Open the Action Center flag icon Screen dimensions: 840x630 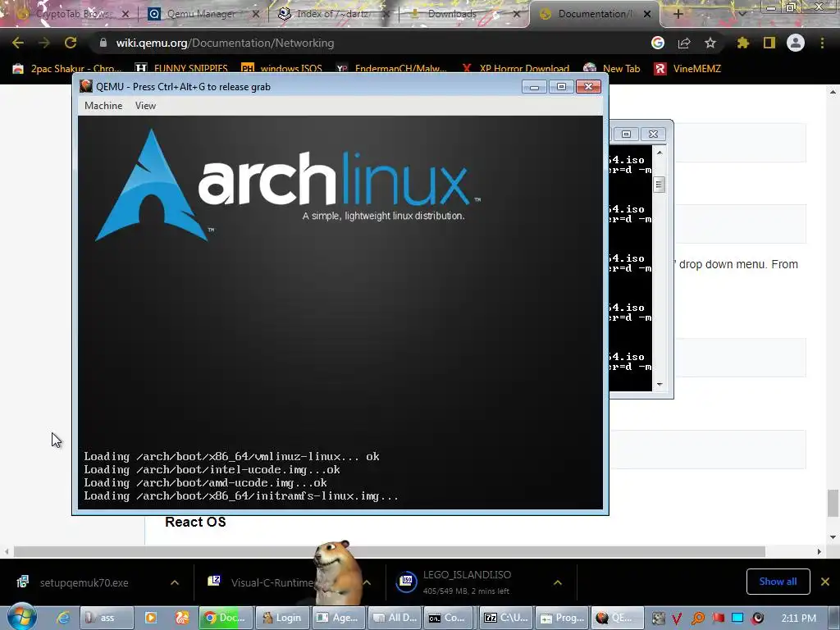point(718,619)
